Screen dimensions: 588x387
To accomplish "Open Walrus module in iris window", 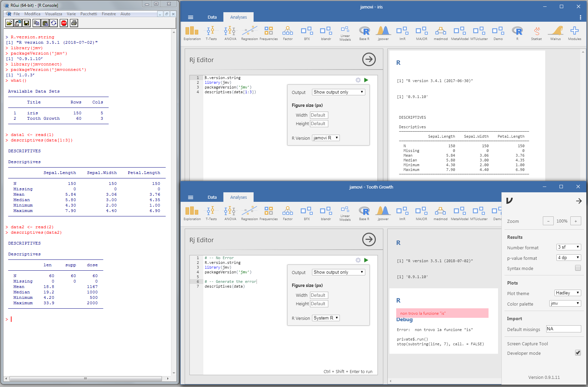I will [555, 33].
